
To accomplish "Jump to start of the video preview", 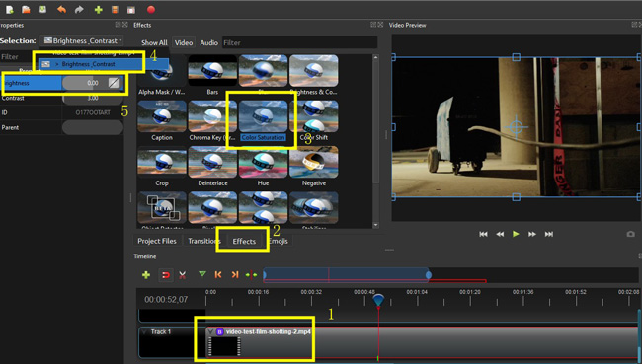I will [483, 234].
